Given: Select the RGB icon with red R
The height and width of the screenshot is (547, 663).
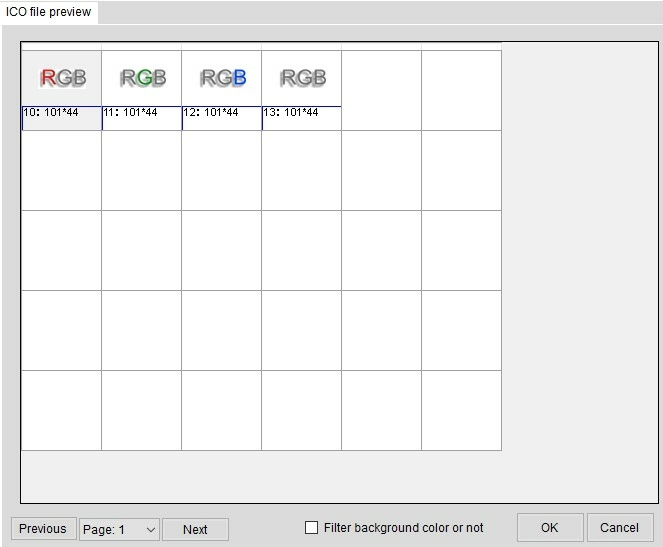Looking at the screenshot, I should [x=62, y=78].
